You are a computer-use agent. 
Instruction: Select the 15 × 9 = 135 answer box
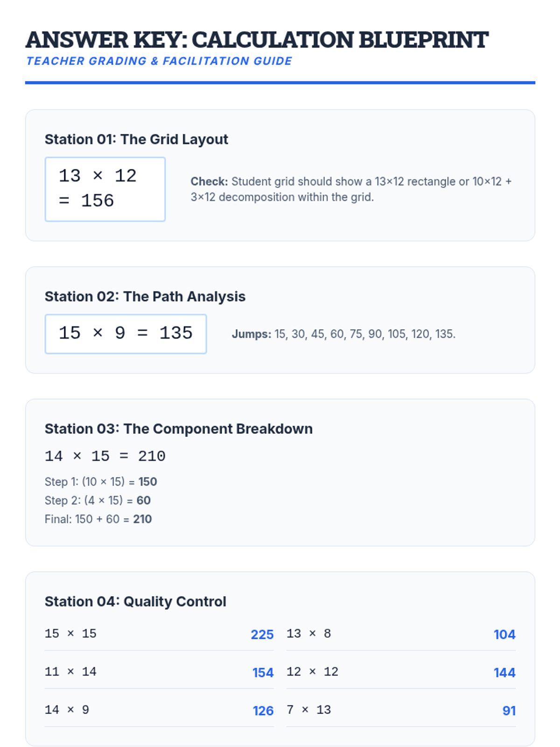coord(126,334)
